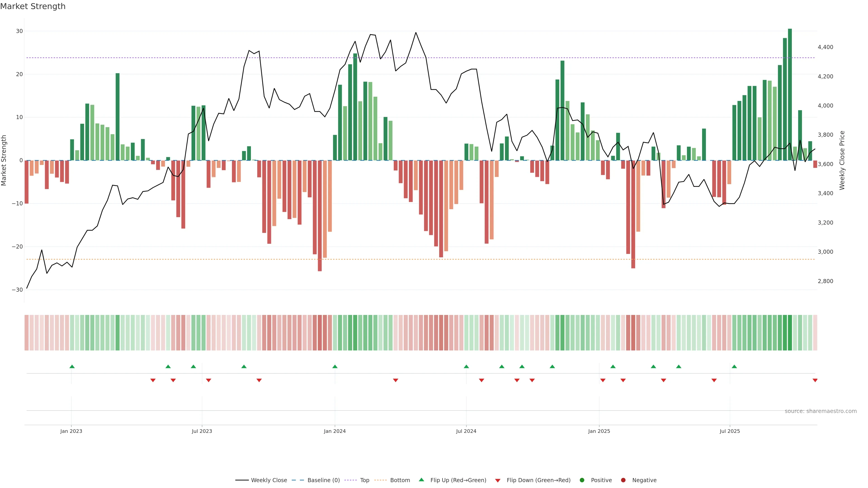Viewport: 868px width, 488px height.
Task: Click the first green flip-up marker near Jan 2023
Action: [x=72, y=366]
